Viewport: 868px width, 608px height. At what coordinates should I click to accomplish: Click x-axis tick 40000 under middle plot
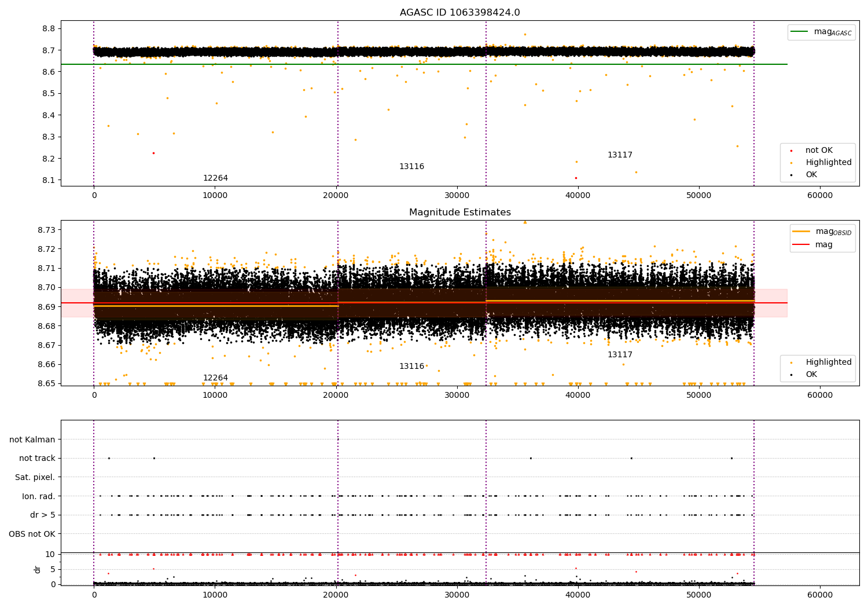[578, 395]
